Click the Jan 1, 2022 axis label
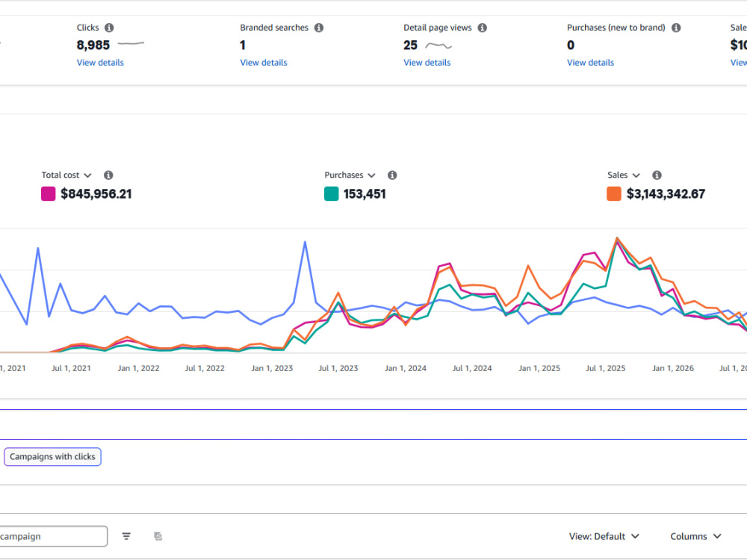 139,368
